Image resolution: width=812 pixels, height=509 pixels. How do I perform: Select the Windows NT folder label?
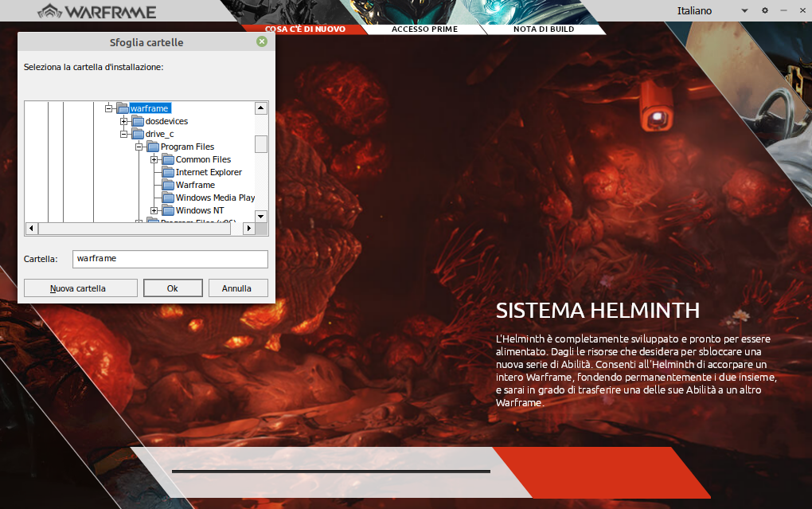point(200,210)
